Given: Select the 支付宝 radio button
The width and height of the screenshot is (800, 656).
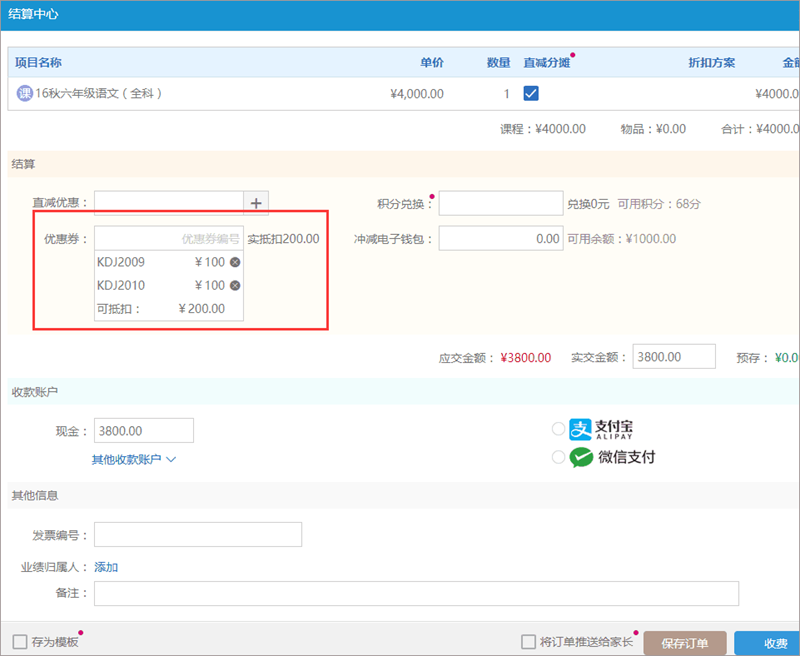Looking at the screenshot, I should click(x=558, y=429).
